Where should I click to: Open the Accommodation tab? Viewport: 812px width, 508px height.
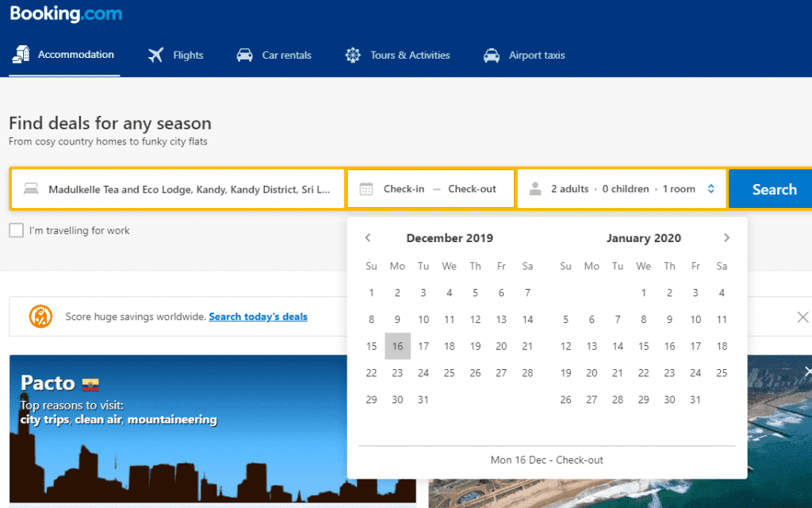point(64,55)
